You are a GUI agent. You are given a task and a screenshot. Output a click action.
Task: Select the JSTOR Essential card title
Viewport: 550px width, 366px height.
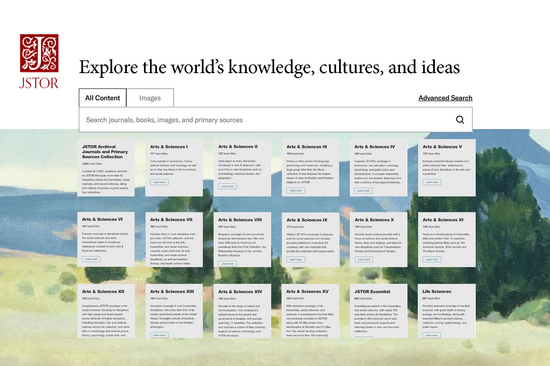coord(372,291)
